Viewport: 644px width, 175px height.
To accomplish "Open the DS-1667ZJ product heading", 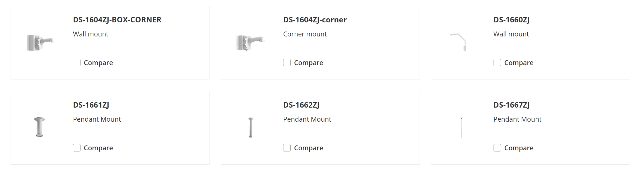I will [x=511, y=105].
